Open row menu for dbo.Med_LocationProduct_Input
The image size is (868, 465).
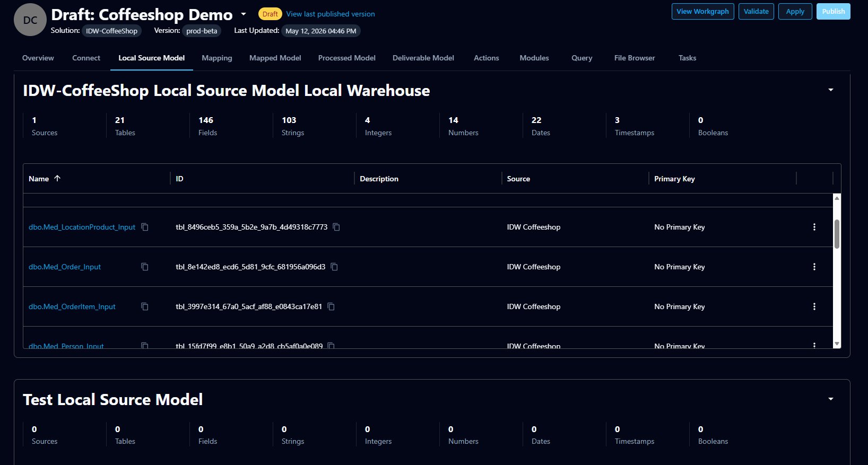814,227
